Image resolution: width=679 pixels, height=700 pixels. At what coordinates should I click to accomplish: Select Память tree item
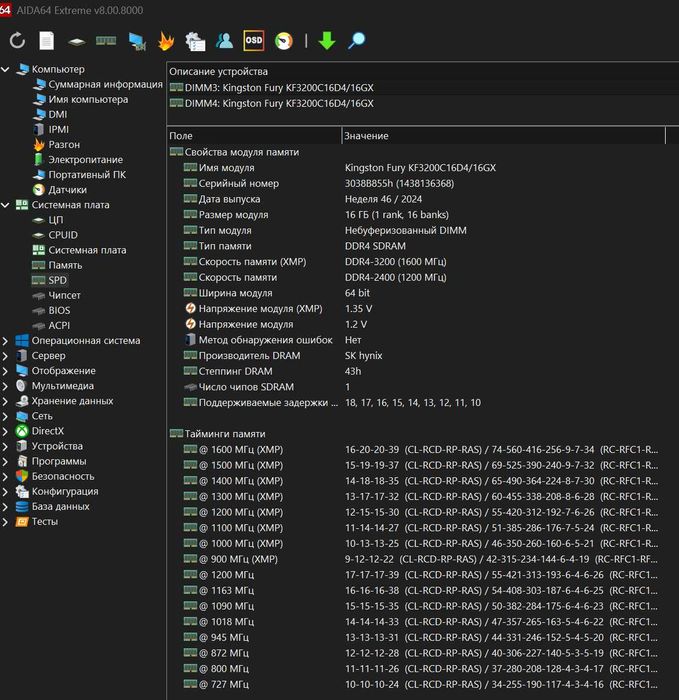click(x=57, y=265)
